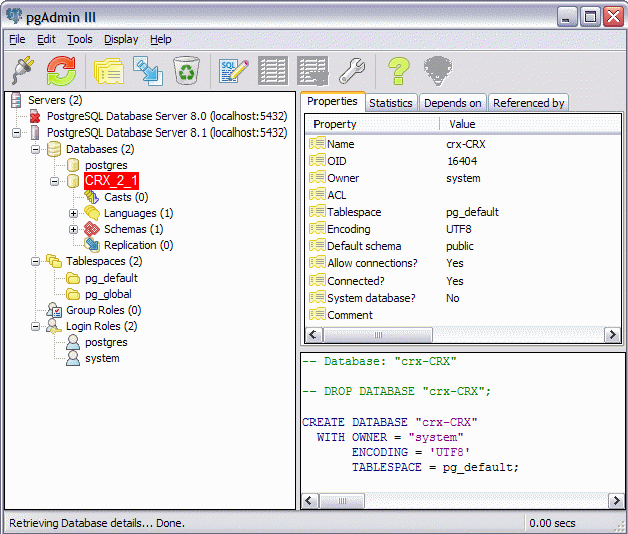
Task: Click the properties horizontal scrollbar thumb
Action: 378,335
